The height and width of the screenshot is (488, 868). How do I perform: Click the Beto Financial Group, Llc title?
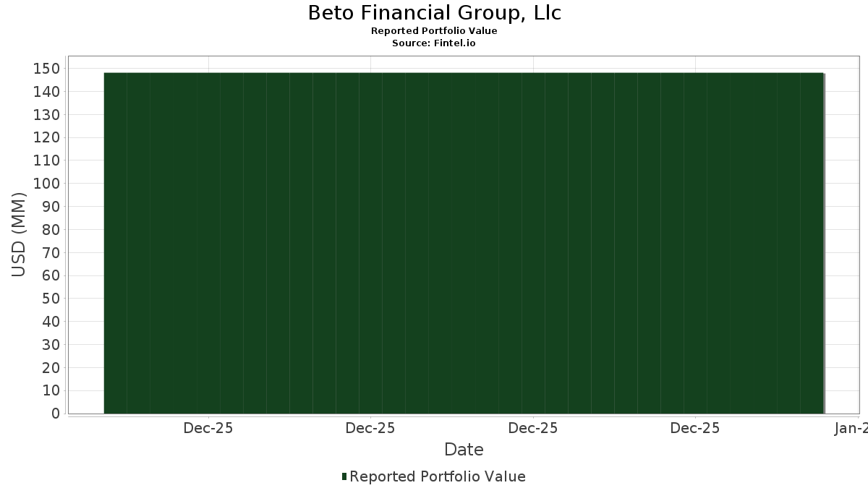click(x=434, y=13)
